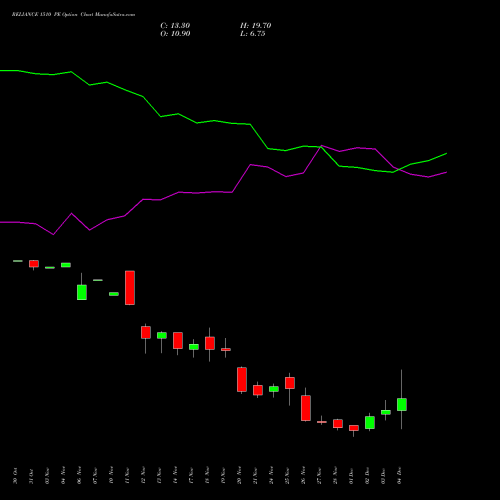Click the 03 Nov date label

click(47, 476)
